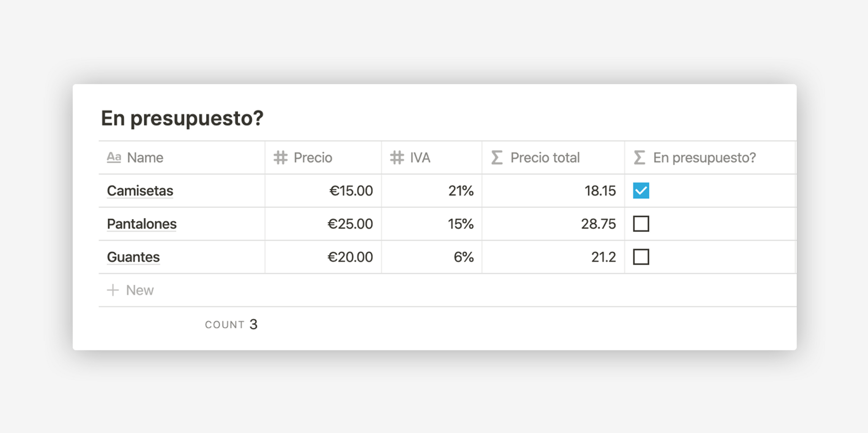The image size is (868, 433).
Task: Check the Pantalones budget checkbox
Action: (x=641, y=224)
